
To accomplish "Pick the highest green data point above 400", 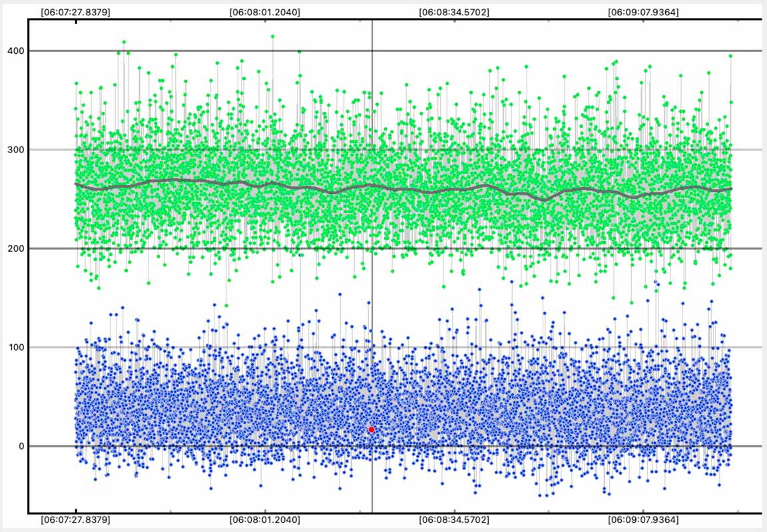I will (x=273, y=37).
